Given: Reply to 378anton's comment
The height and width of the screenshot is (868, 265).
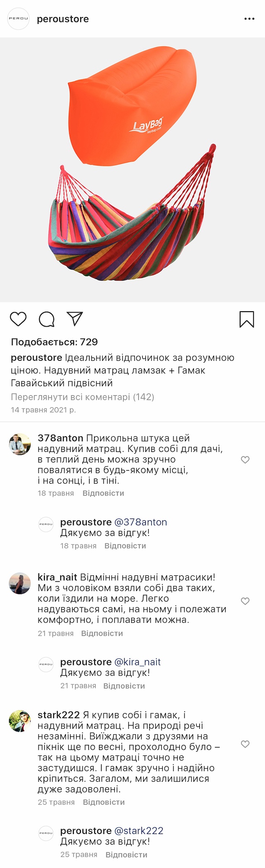Looking at the screenshot, I should [x=103, y=493].
